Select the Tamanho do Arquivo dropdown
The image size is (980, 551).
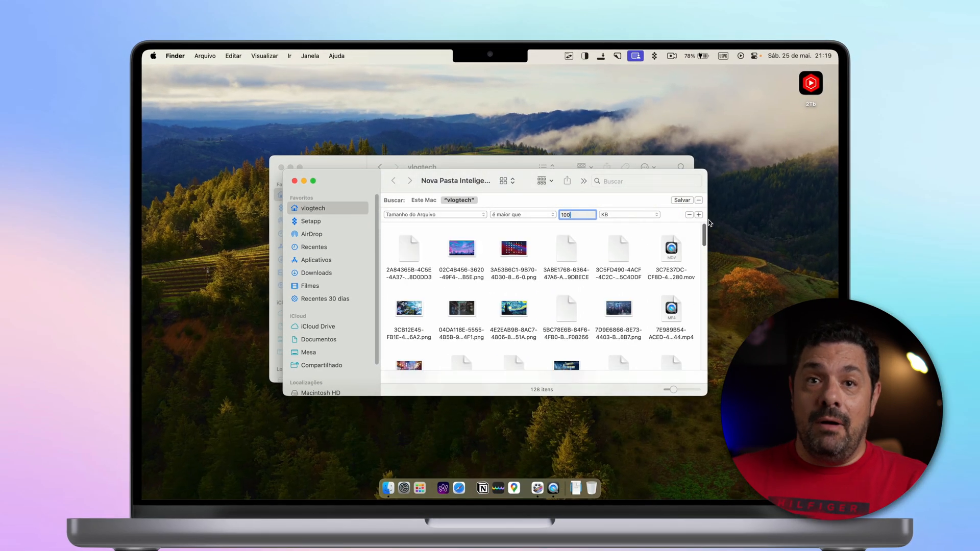click(x=435, y=214)
